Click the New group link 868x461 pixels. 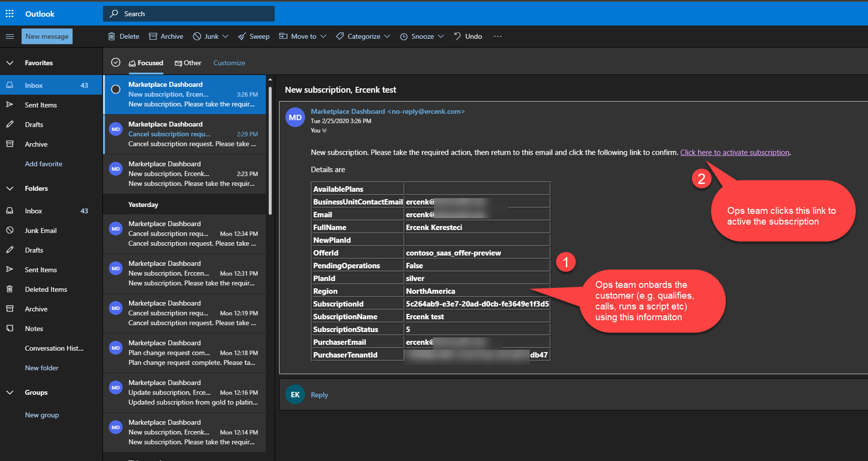coord(42,415)
